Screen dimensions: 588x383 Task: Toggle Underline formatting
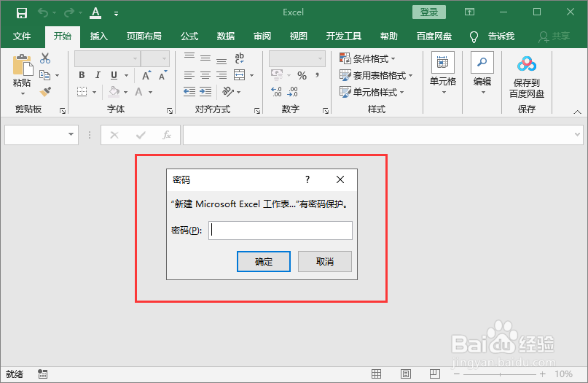click(114, 75)
